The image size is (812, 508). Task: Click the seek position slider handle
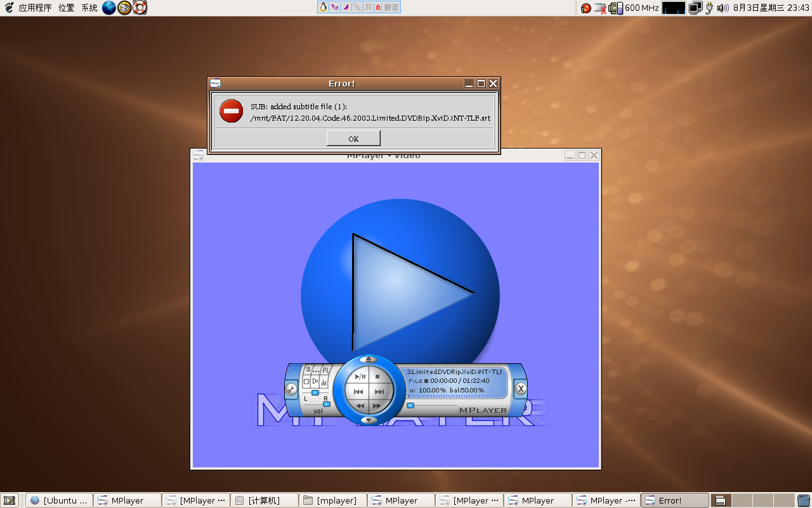pos(410,405)
